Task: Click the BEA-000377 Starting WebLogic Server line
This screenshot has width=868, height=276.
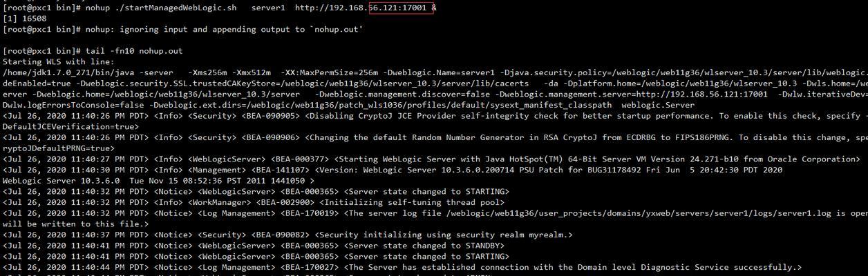Action: (431, 159)
